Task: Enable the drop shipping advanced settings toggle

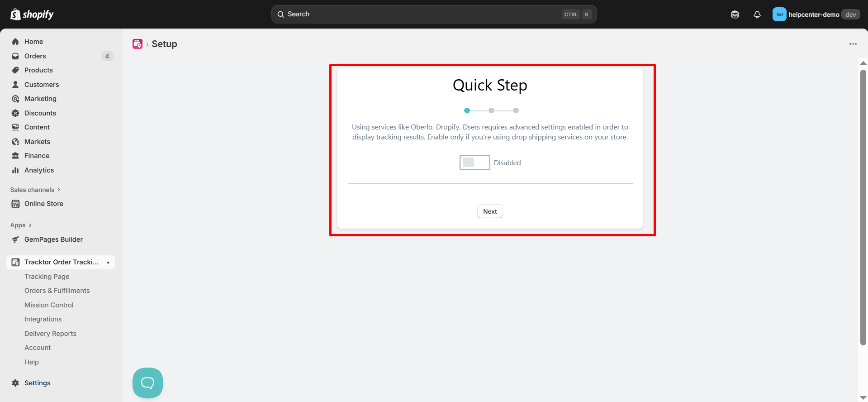Action: coord(474,163)
